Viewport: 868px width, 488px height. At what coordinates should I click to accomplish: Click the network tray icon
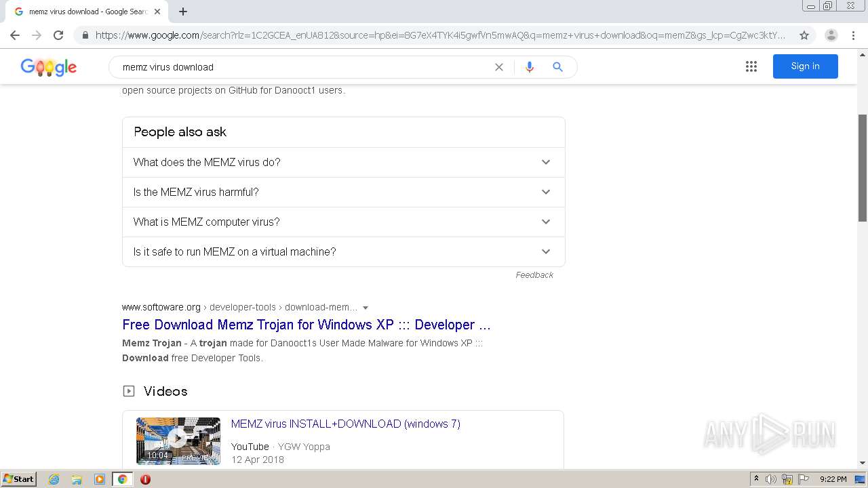[787, 479]
